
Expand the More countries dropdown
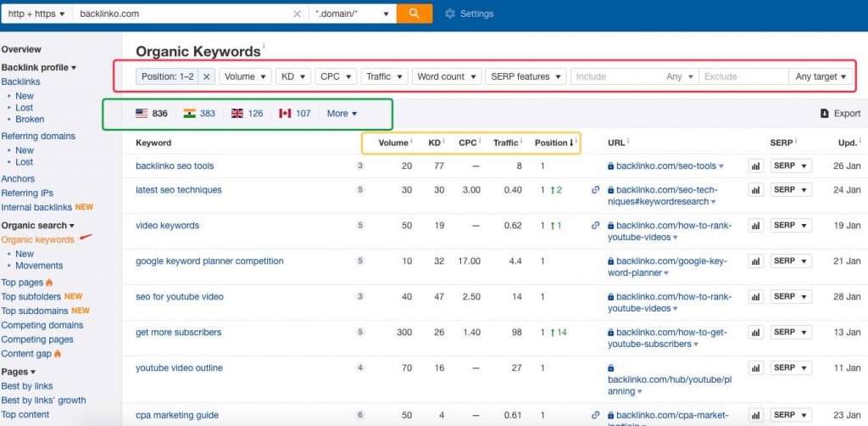[342, 114]
